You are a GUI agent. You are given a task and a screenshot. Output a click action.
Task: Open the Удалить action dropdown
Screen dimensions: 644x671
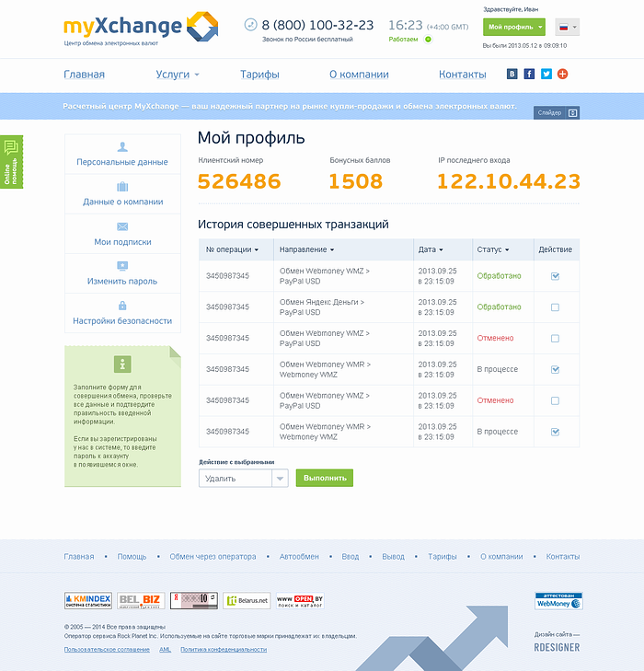243,479
